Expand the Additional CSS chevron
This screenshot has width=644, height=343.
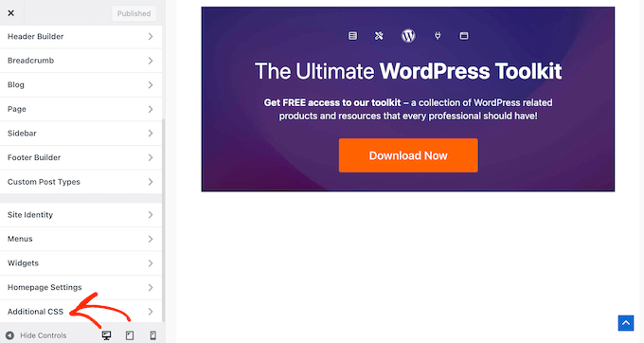point(151,312)
